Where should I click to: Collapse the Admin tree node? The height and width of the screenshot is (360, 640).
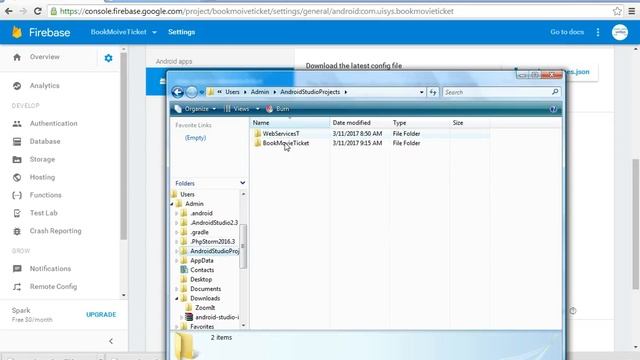(172, 204)
